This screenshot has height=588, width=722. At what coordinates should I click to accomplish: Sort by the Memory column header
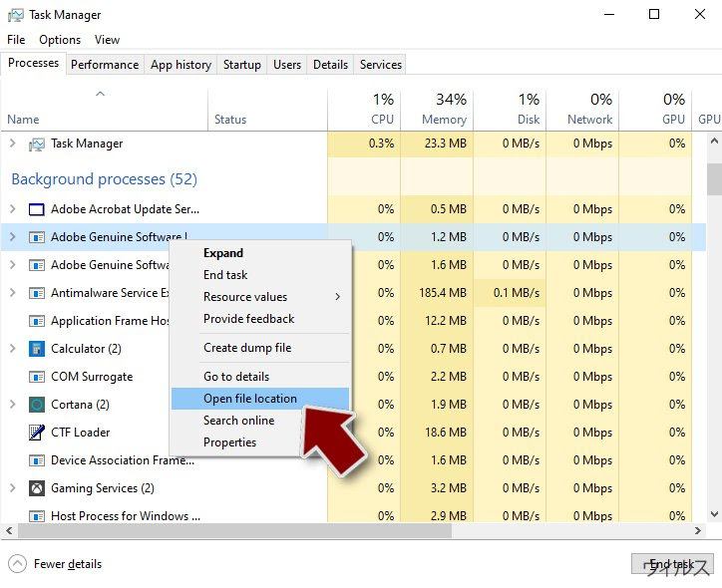(437, 111)
